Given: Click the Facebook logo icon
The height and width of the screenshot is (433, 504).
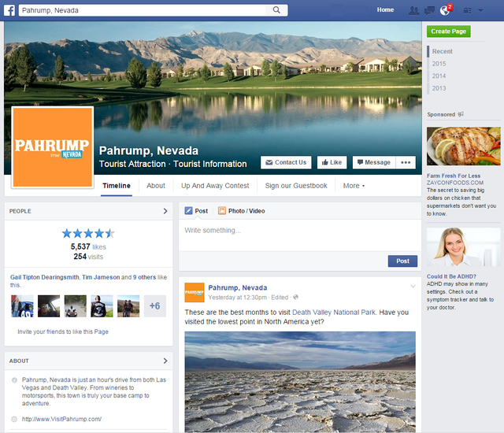Looking at the screenshot, I should pos(9,10).
